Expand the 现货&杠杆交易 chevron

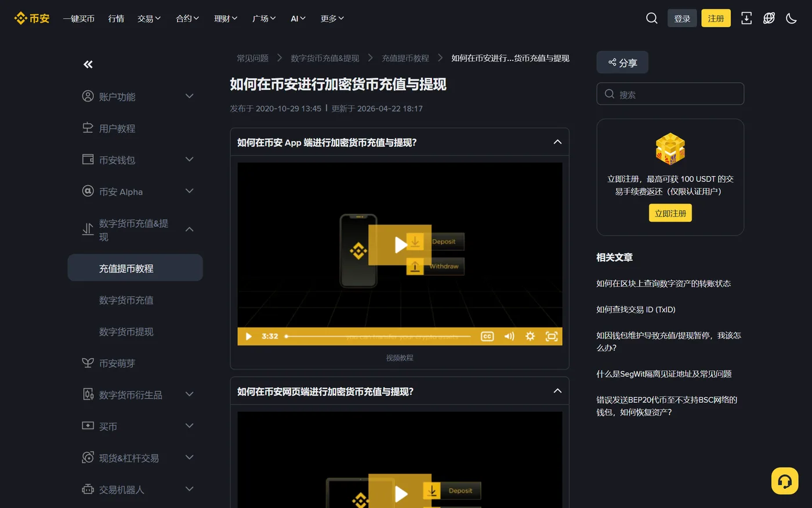coord(189,457)
